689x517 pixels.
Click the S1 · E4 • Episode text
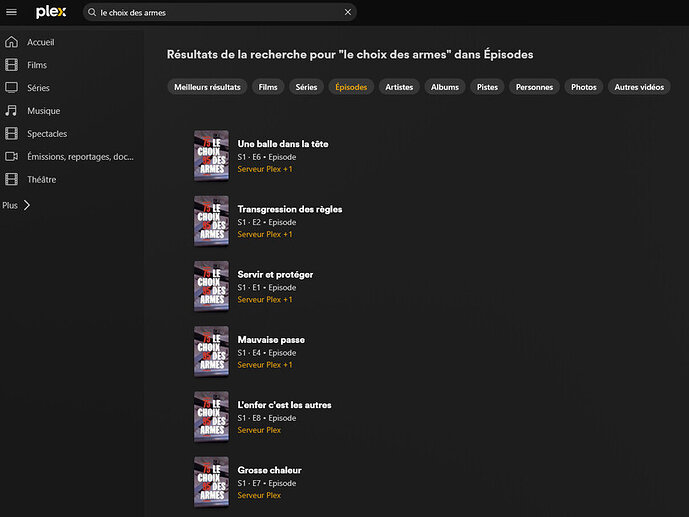pyautogui.click(x=267, y=353)
